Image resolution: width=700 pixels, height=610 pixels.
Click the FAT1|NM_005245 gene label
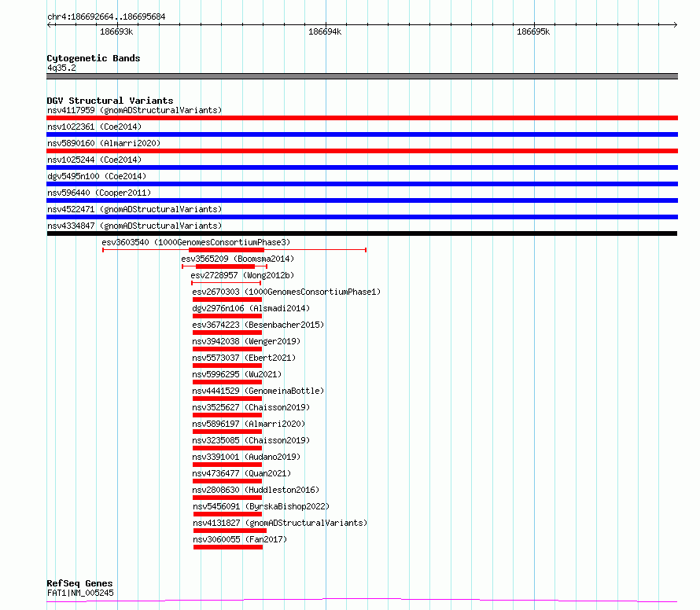tap(80, 593)
